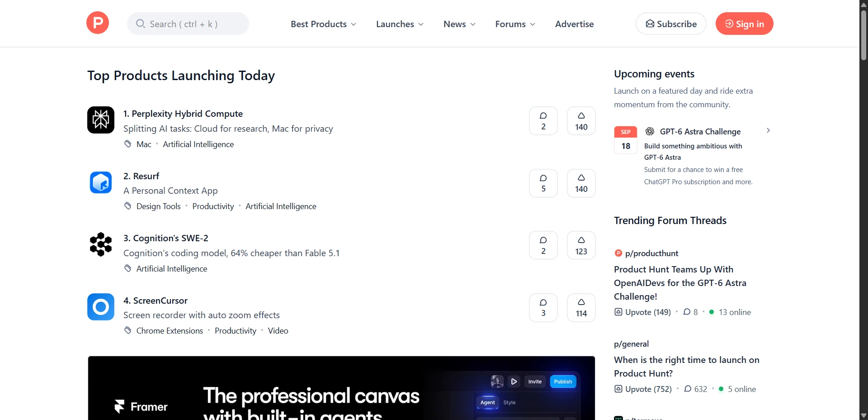Click the Framer logo in the ad
This screenshot has width=868, height=420.
click(141, 406)
